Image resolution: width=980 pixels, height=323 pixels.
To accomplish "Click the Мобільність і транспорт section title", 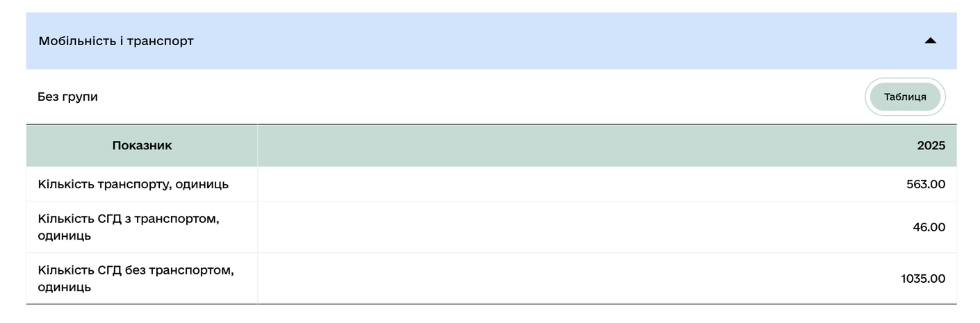I will pos(116,41).
